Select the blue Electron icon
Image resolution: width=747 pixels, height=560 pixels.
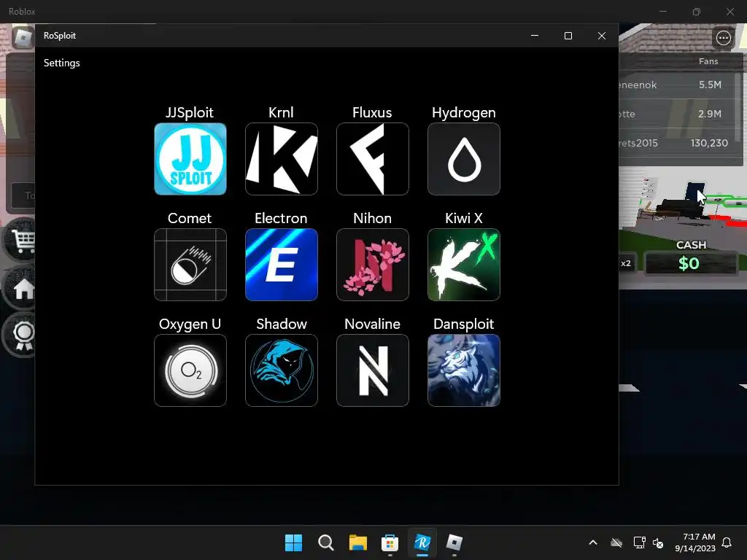(281, 265)
